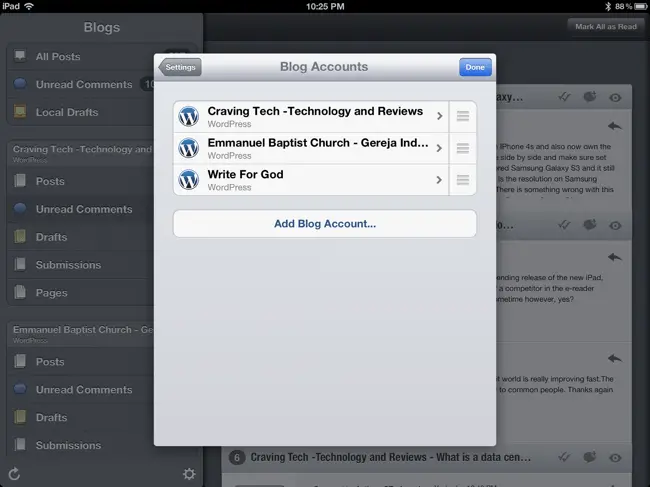Open settings gear at sidebar bottom
Viewport: 650px width, 487px height.
(x=189, y=474)
